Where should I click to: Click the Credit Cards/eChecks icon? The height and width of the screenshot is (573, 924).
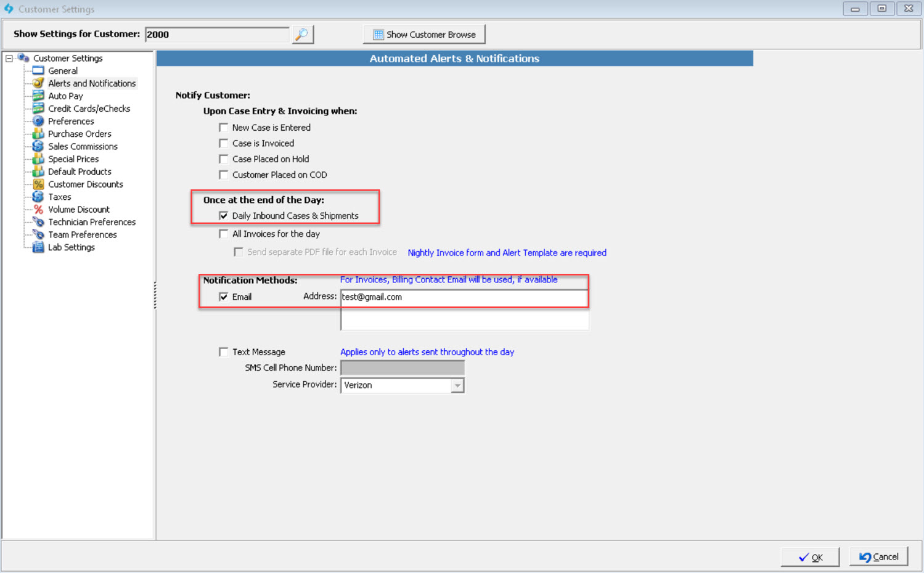tap(38, 109)
